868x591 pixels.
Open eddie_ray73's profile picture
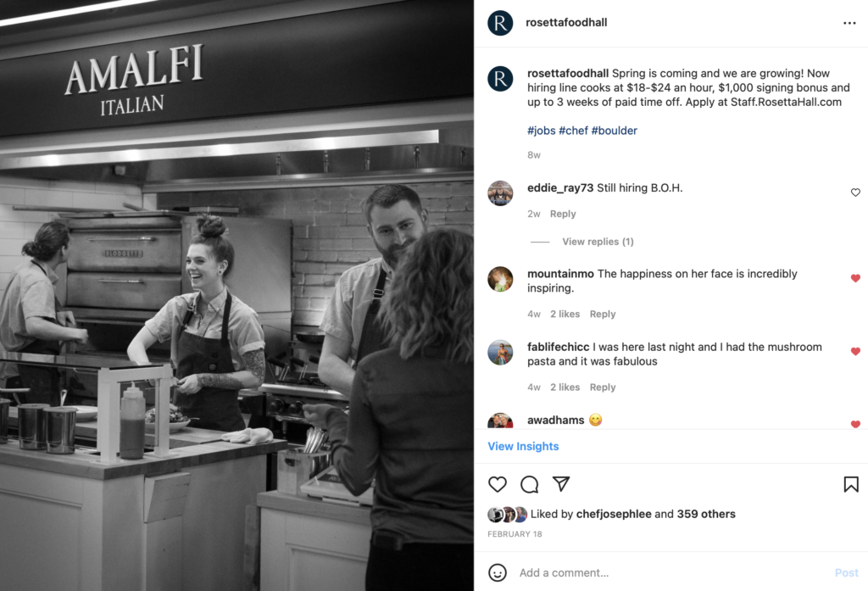click(500, 193)
